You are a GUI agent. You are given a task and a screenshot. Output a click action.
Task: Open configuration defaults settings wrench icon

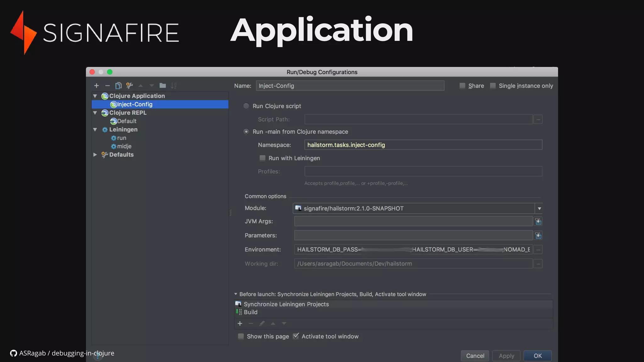130,85
